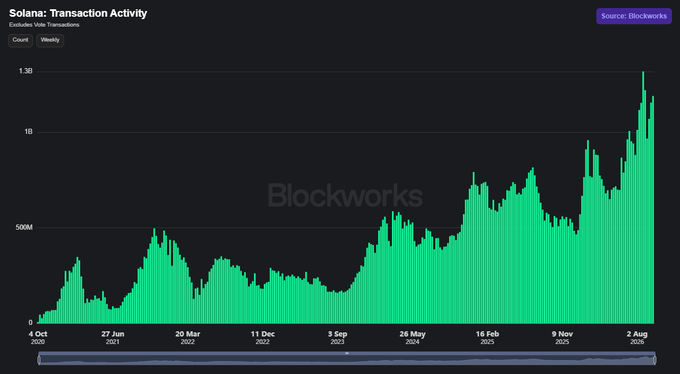Click the 3 Sep 2023 axis label

click(x=337, y=338)
